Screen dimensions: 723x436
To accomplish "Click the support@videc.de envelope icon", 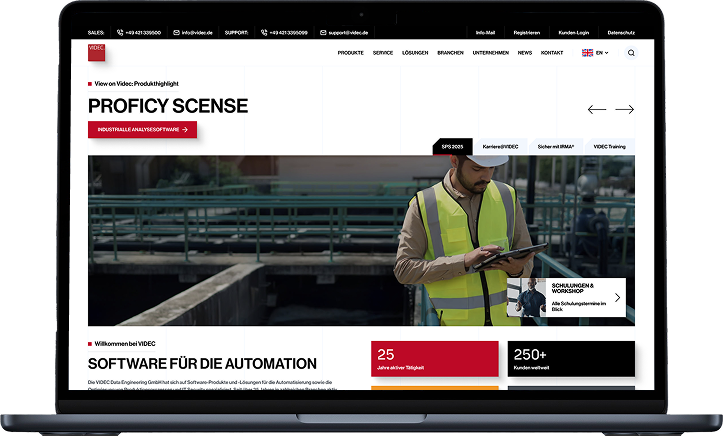I will [x=322, y=32].
